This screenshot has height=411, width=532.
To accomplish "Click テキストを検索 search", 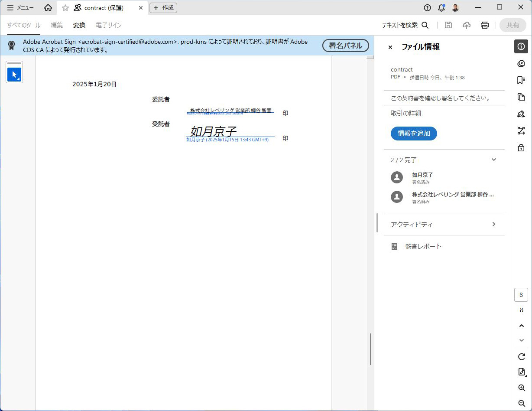I will coord(405,25).
